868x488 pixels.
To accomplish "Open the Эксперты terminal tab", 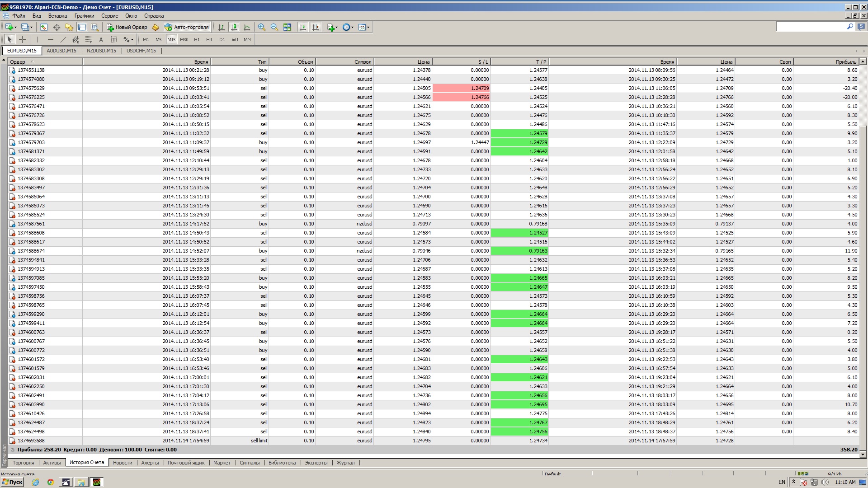I will (x=316, y=463).
